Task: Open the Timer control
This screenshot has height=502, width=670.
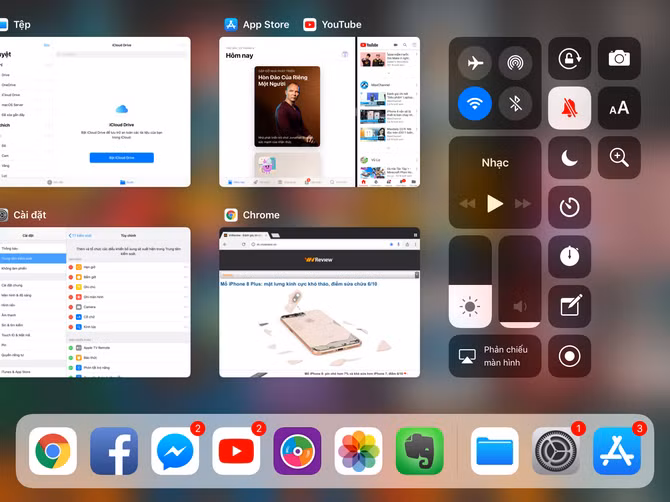Action: coord(570,207)
